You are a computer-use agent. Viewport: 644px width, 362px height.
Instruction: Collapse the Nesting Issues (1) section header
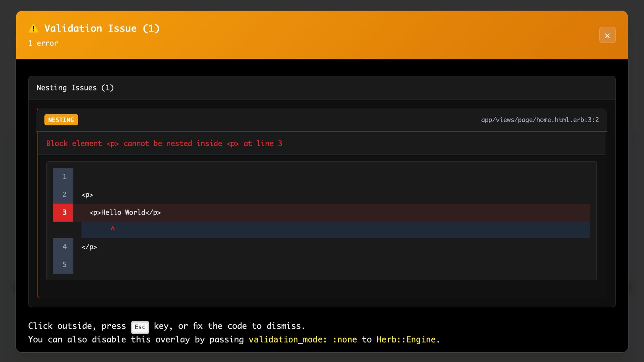coord(75,88)
